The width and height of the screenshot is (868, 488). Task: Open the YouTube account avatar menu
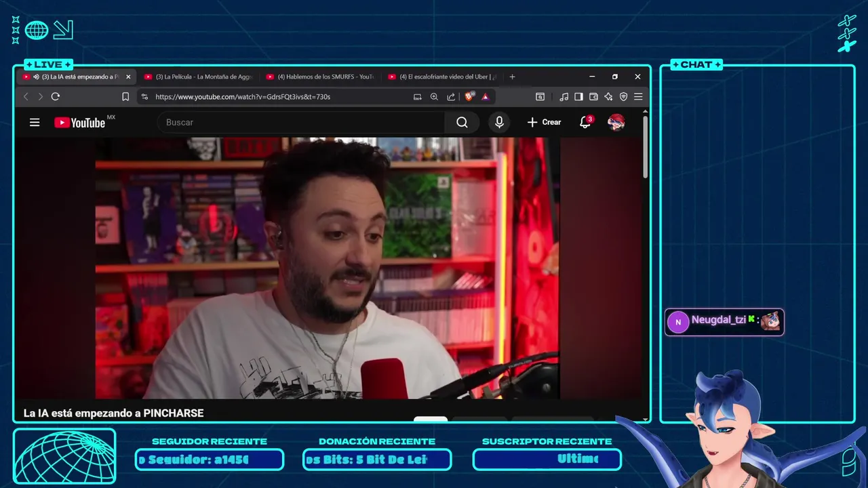tap(616, 123)
